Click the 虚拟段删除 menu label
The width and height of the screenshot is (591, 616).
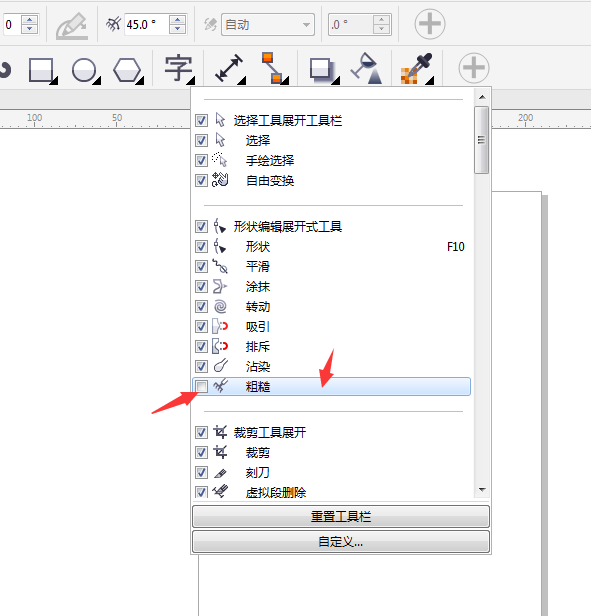[x=276, y=493]
